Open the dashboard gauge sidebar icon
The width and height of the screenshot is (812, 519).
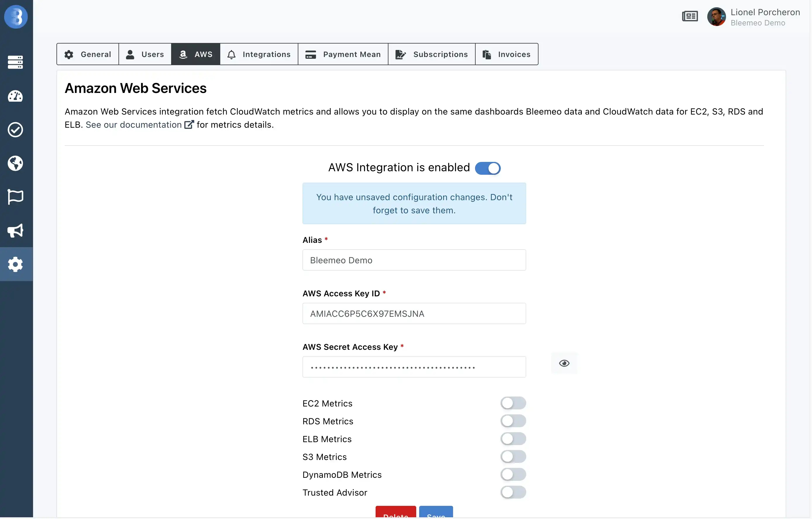pyautogui.click(x=16, y=96)
